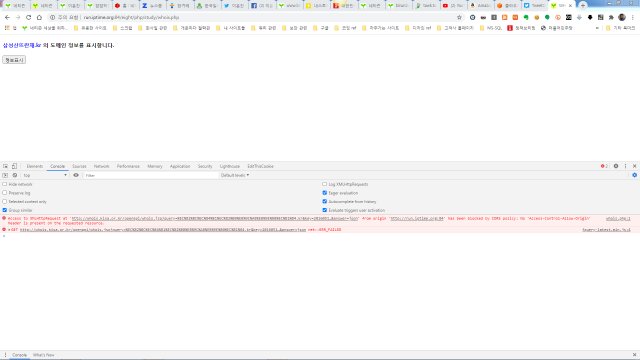Open the Network tab in DevTools
This screenshot has height=360, width=640.
[102, 166]
